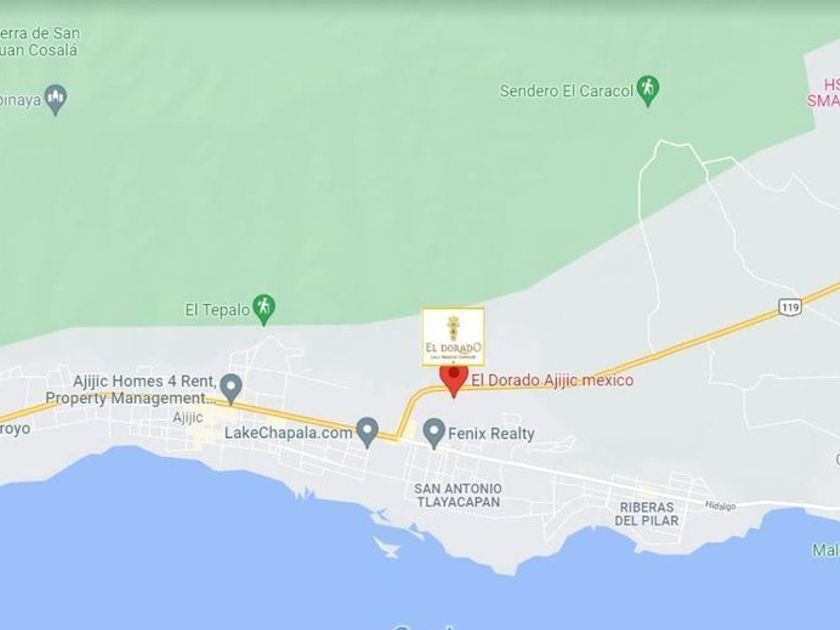Screen dimensions: 840x630
Task: Click the Hidalgo street name label
Action: 720,505
